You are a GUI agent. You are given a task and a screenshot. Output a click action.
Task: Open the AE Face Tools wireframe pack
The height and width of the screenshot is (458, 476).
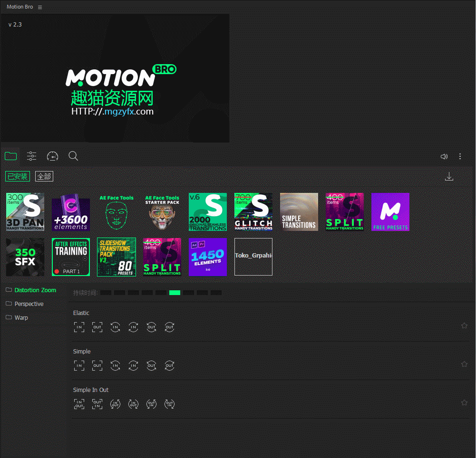click(117, 212)
